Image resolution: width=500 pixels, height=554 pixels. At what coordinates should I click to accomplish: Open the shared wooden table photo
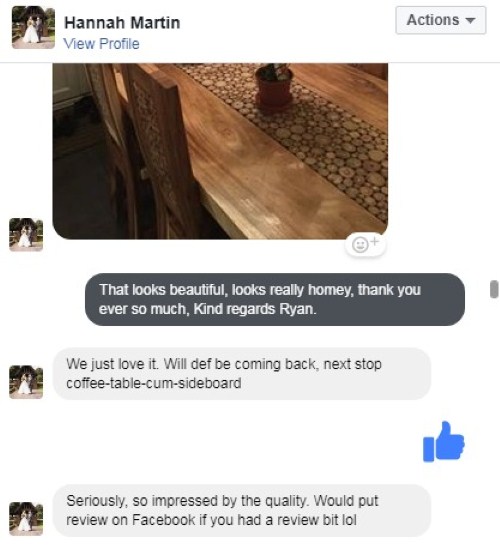[x=220, y=151]
